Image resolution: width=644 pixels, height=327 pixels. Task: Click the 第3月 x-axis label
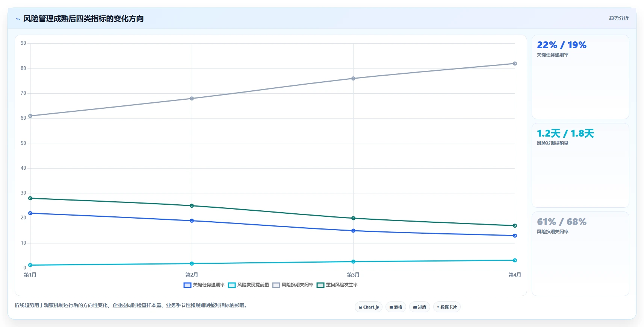[x=353, y=275]
